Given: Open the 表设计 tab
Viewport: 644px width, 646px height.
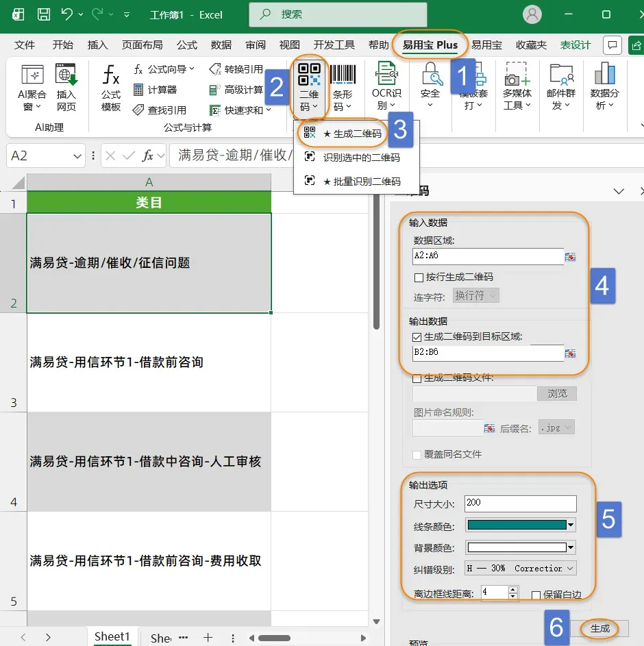Looking at the screenshot, I should (575, 45).
